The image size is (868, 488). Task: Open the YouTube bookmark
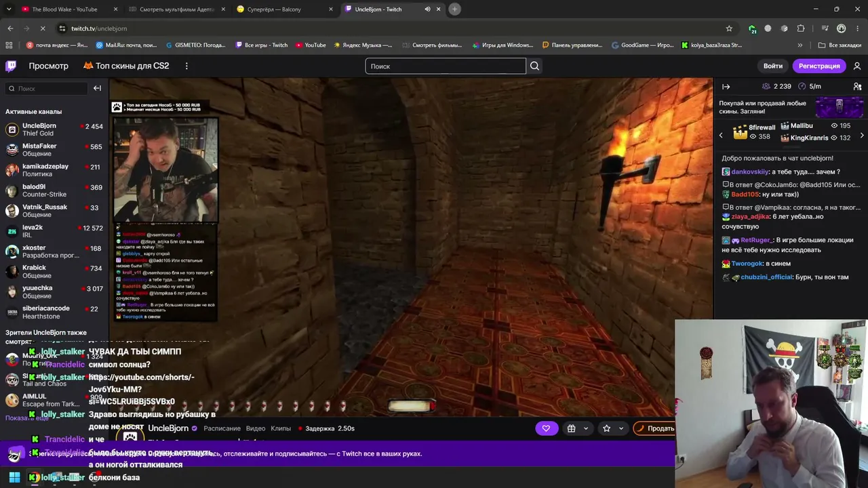tap(310, 45)
